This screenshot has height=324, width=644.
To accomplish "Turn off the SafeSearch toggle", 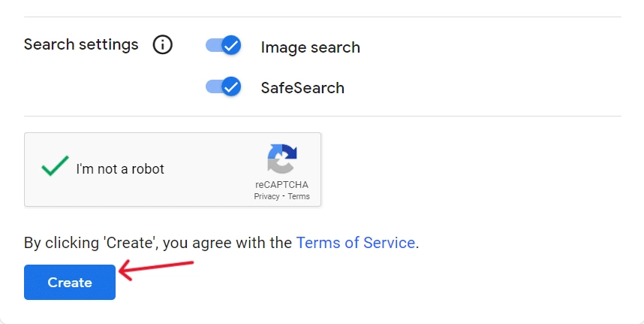I will point(224,86).
